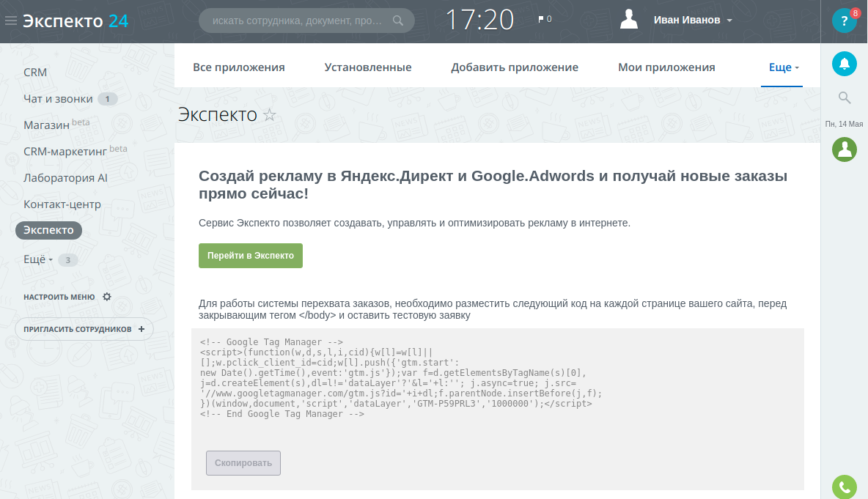The width and height of the screenshot is (868, 499).
Task: Open the green contact avatar in the right panel
Action: tap(845, 149)
